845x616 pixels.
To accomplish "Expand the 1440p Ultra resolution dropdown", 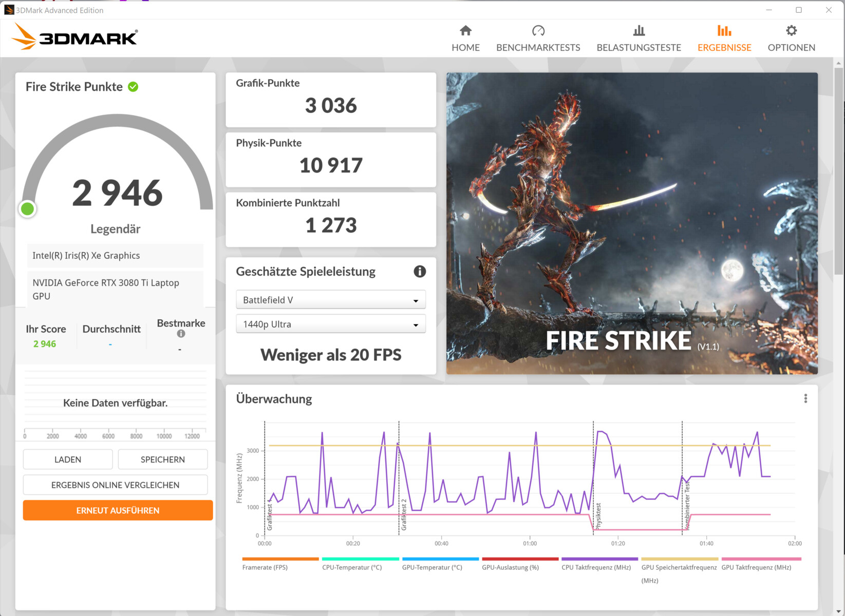I will coord(331,324).
